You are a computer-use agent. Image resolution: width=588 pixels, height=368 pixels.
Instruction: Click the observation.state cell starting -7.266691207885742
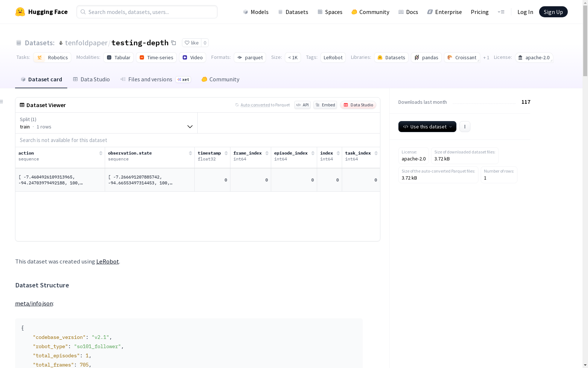(x=150, y=180)
